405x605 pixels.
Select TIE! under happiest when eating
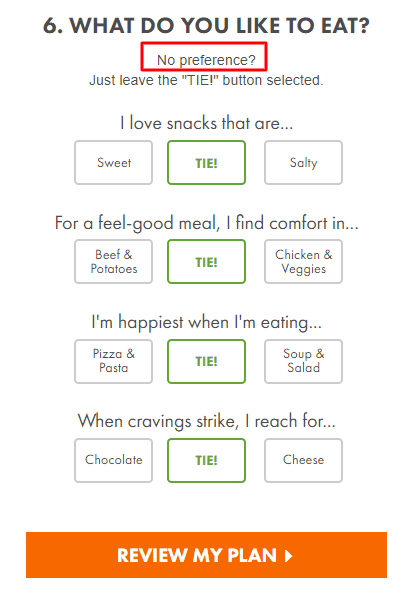pos(206,361)
